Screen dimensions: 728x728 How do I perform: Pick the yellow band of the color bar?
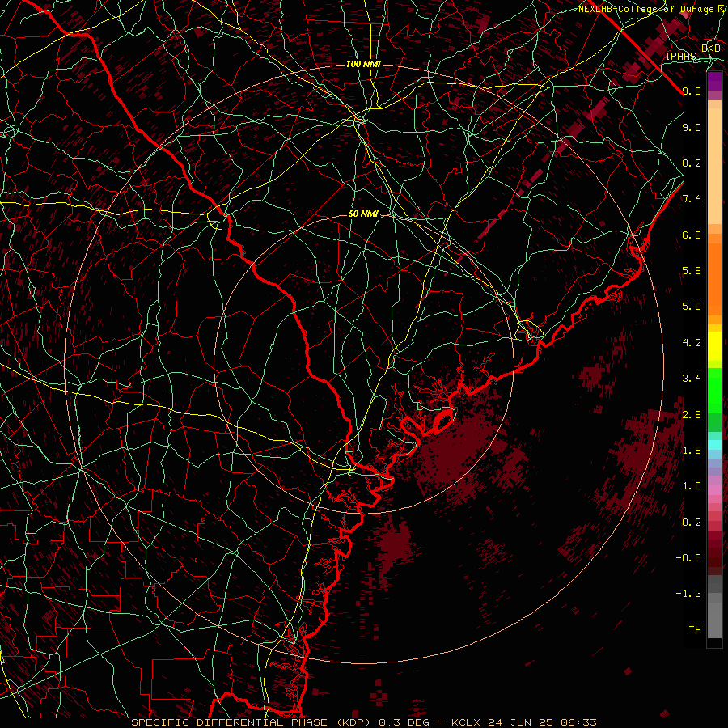pyautogui.click(x=714, y=346)
